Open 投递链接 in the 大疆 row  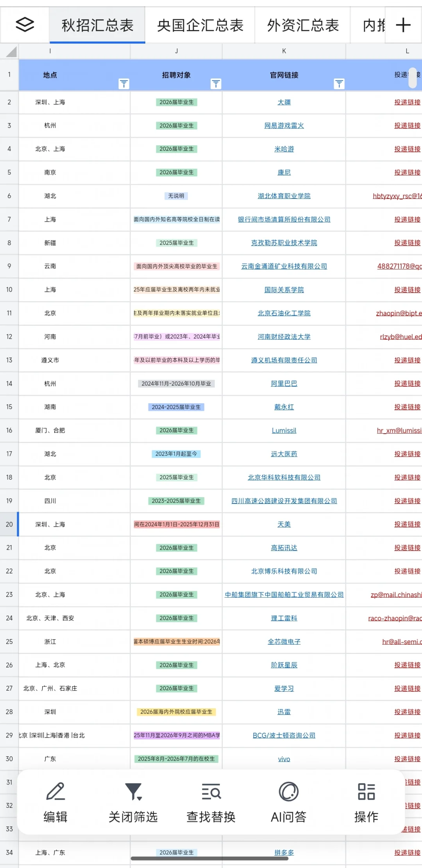click(407, 102)
